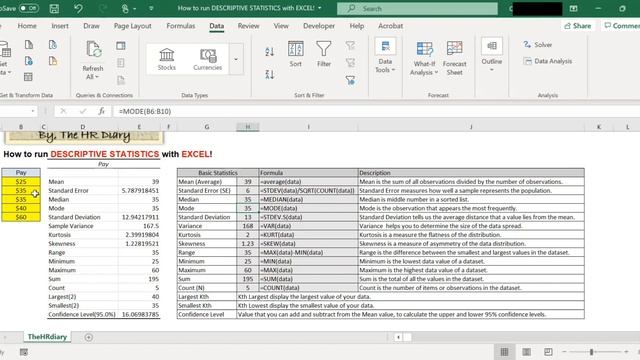Switch to Page Break Preview
Viewport: 640px width, 360px height.
(x=548, y=352)
